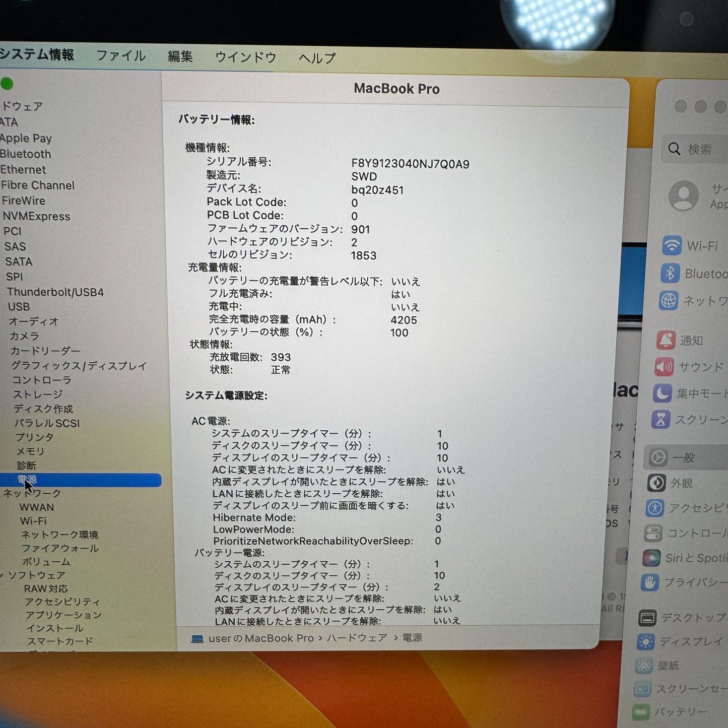Select カードリーダー in the sidebar

coord(45,350)
